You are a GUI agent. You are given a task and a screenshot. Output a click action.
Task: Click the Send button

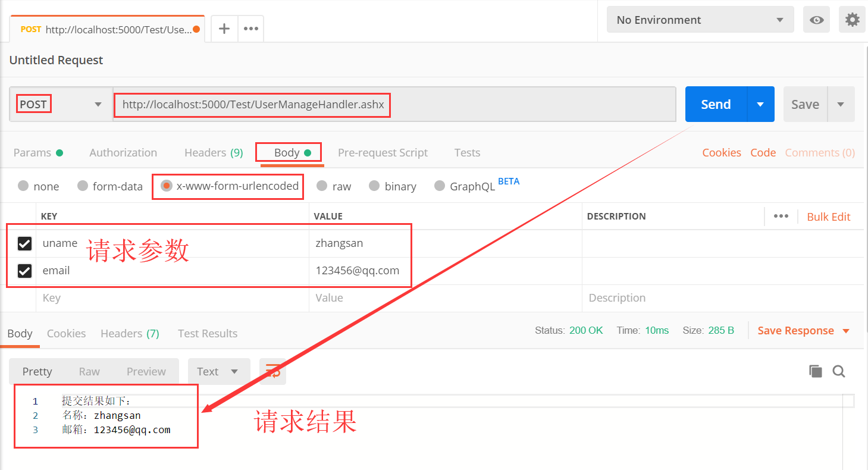(715, 104)
